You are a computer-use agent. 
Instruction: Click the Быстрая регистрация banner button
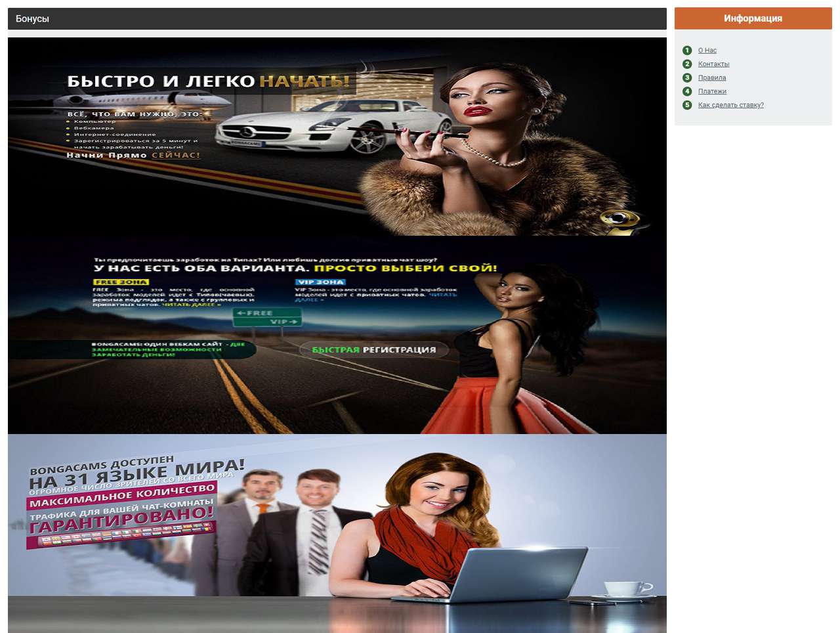(374, 350)
